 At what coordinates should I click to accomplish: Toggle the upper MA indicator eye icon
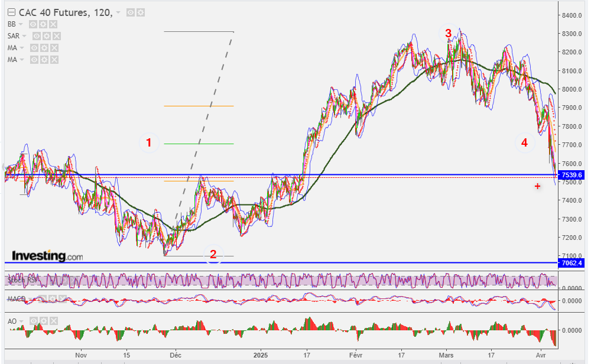34,48
